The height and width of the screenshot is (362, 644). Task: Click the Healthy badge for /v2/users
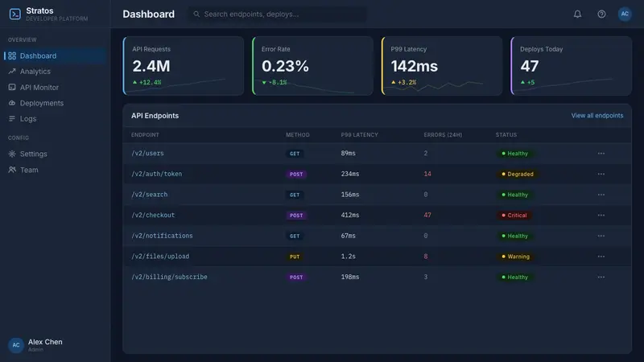514,154
